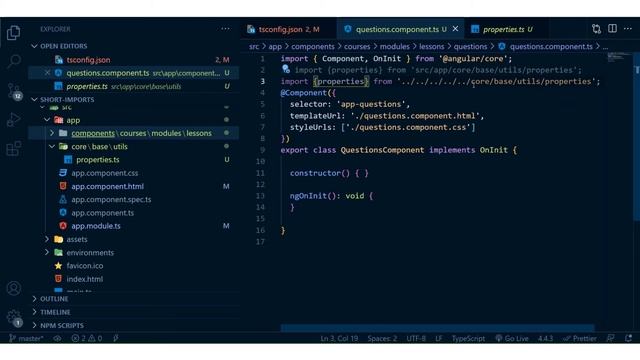Click 'src' in the breadcrumb

254,47
